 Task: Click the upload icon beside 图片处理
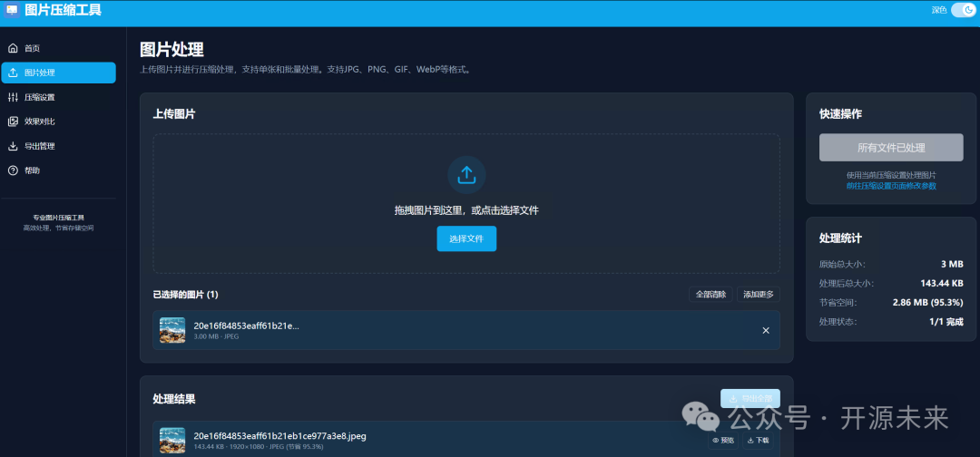click(x=13, y=73)
